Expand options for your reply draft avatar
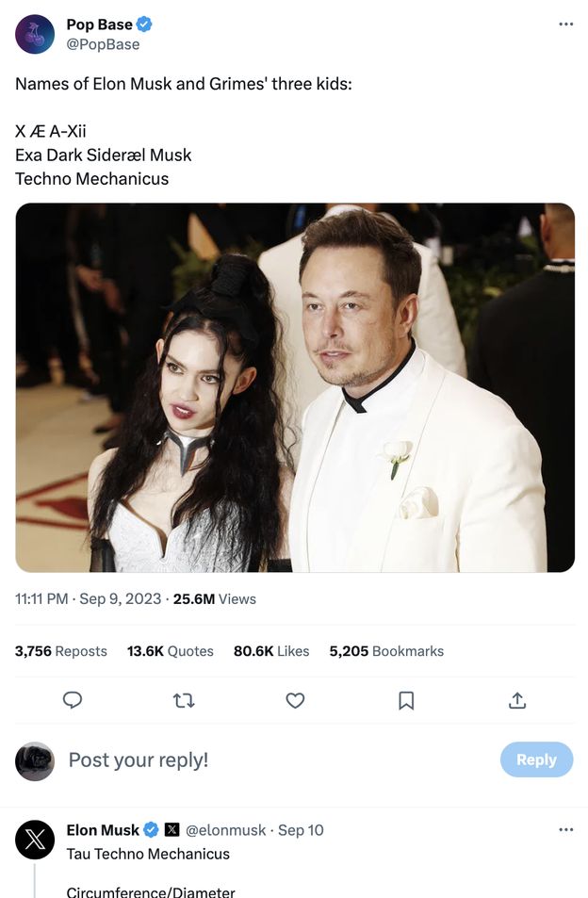 (x=35, y=759)
